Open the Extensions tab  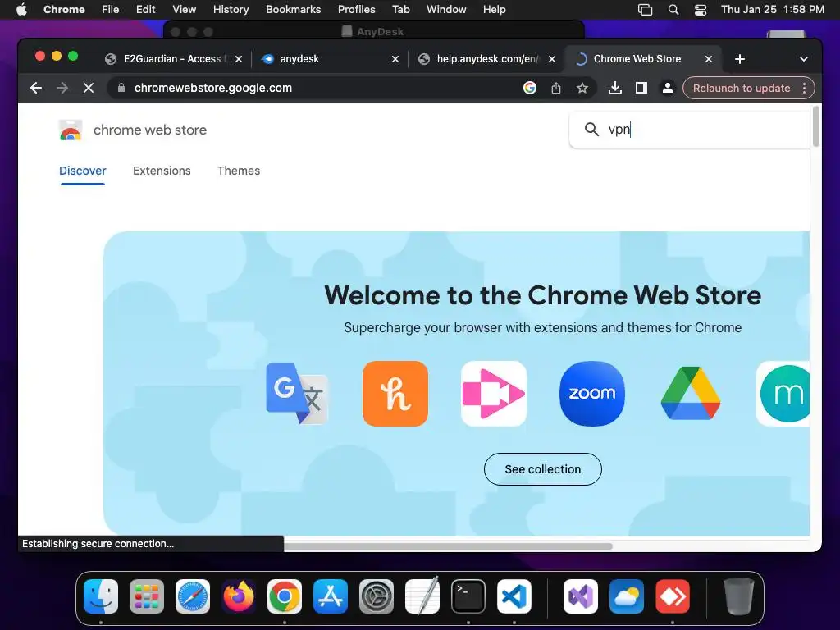tap(162, 171)
